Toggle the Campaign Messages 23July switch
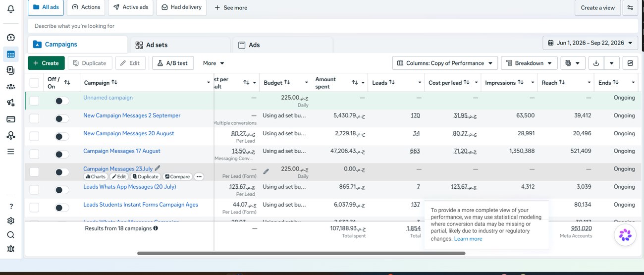 pyautogui.click(x=62, y=172)
